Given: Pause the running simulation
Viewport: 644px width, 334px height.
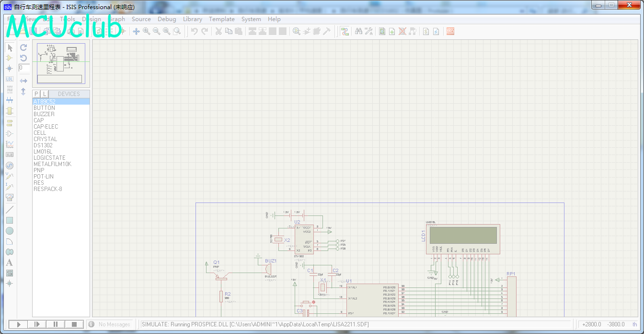Looking at the screenshot, I should click(x=56, y=324).
